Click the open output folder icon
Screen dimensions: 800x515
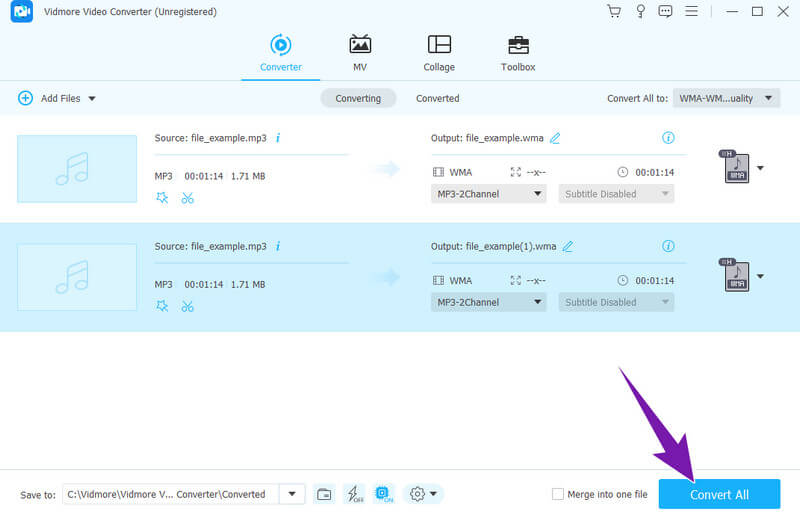(324, 494)
